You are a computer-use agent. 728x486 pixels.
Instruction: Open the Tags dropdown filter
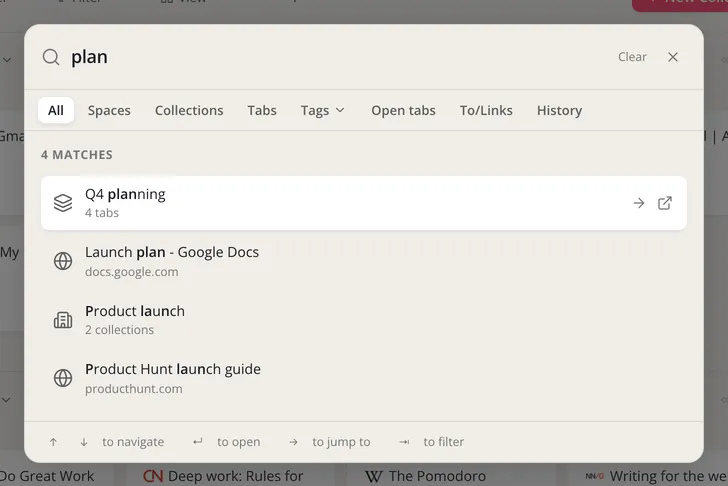(323, 110)
